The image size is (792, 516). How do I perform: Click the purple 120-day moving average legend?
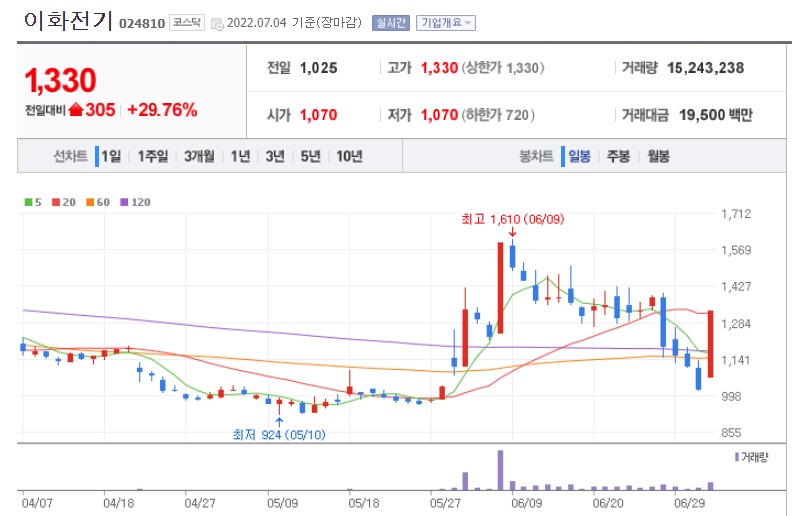135,202
